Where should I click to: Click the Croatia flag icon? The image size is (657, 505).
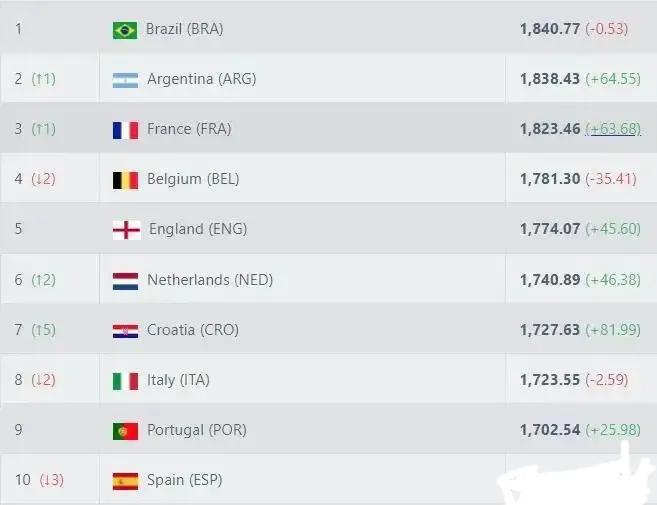(125, 330)
